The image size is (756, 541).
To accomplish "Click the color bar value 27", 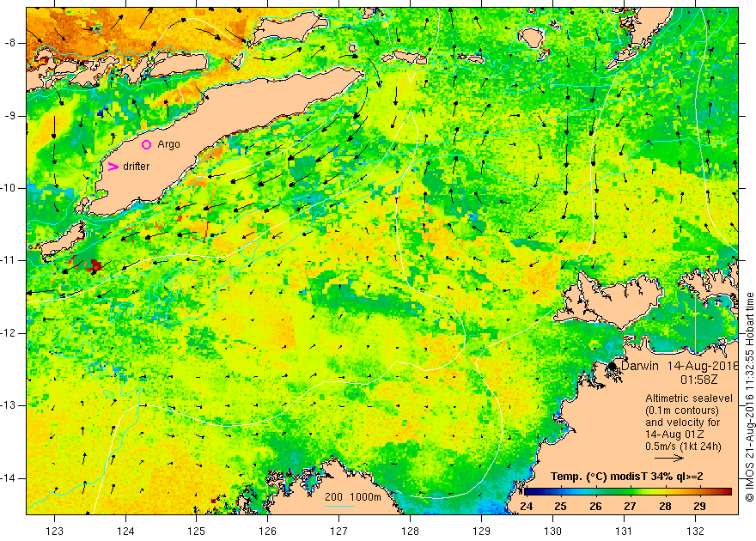I will pyautogui.click(x=630, y=507).
